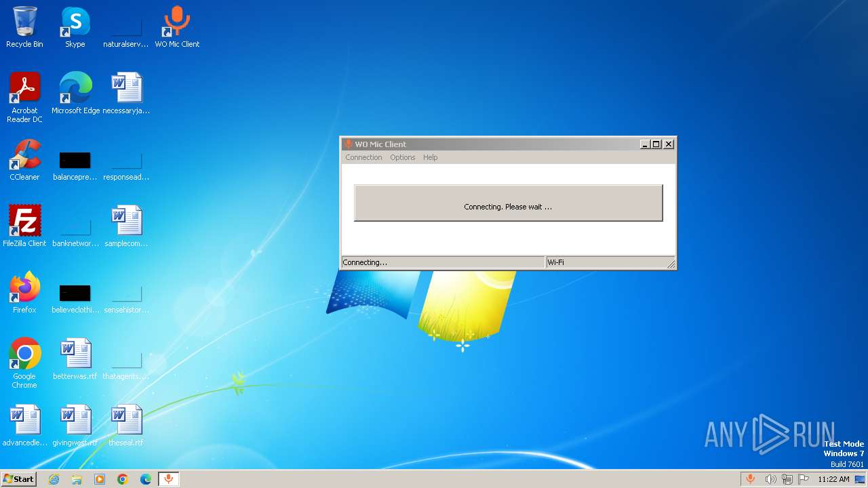Select the Google Chrome desktop shortcut
868x488 pixels.
click(x=24, y=363)
